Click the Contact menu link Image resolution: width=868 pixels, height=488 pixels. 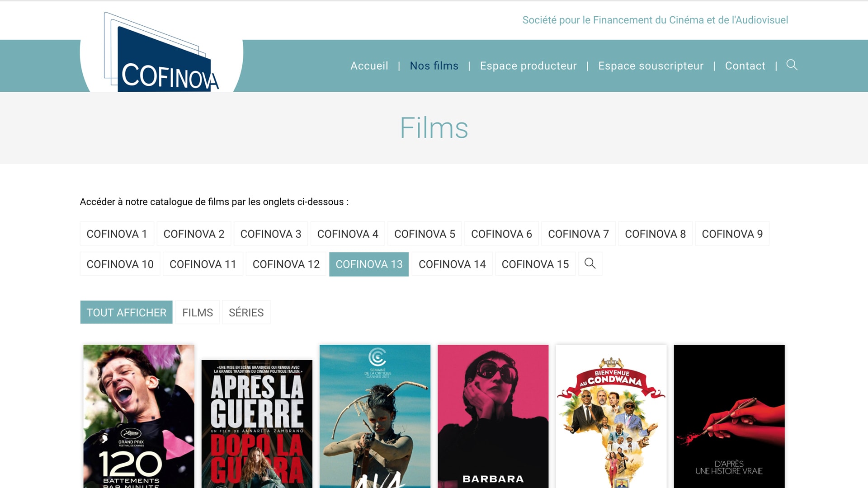coord(745,66)
